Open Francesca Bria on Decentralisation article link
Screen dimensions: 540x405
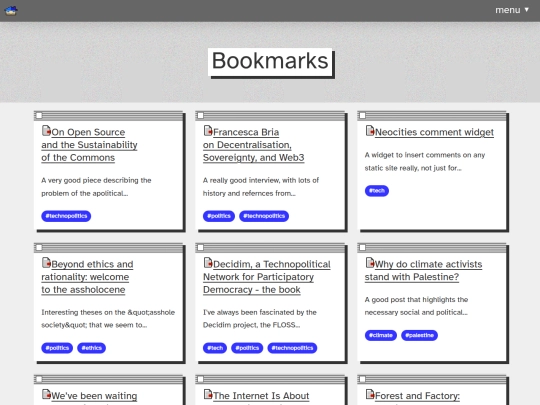pyautogui.click(x=253, y=145)
